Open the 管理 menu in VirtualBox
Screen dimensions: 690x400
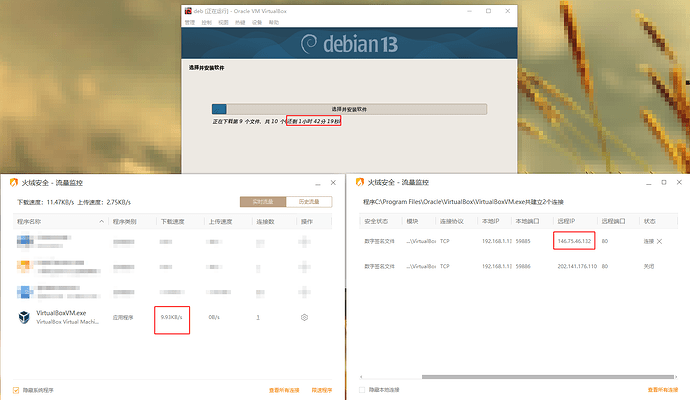tap(189, 21)
